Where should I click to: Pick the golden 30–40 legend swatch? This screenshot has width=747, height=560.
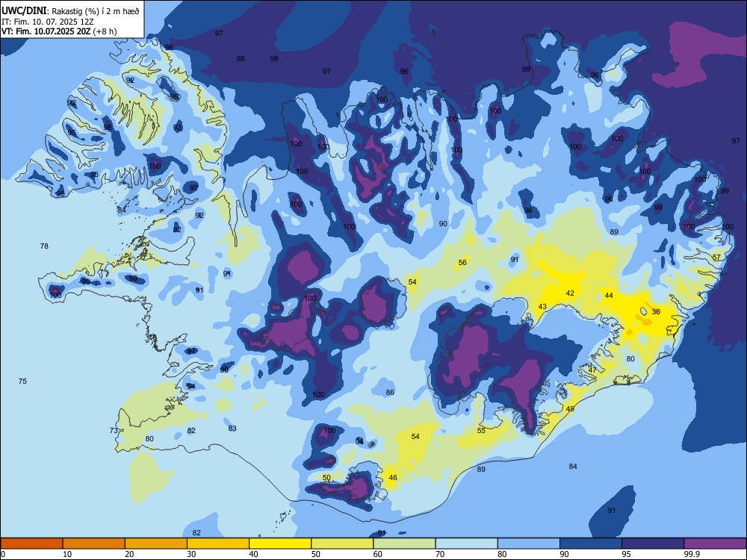tap(218, 544)
